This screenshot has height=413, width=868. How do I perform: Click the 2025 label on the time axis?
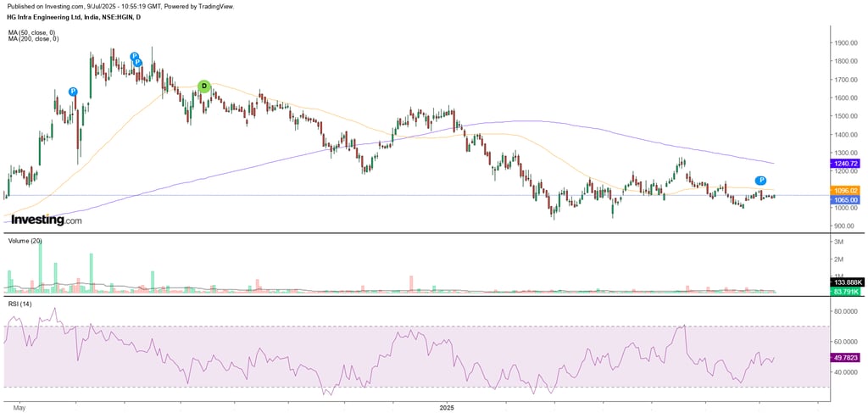click(x=446, y=406)
